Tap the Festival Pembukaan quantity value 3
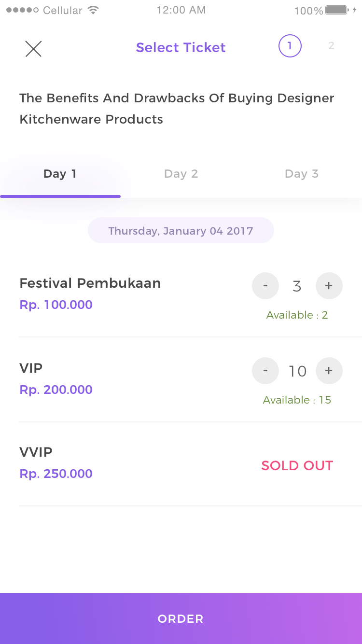 (x=297, y=286)
